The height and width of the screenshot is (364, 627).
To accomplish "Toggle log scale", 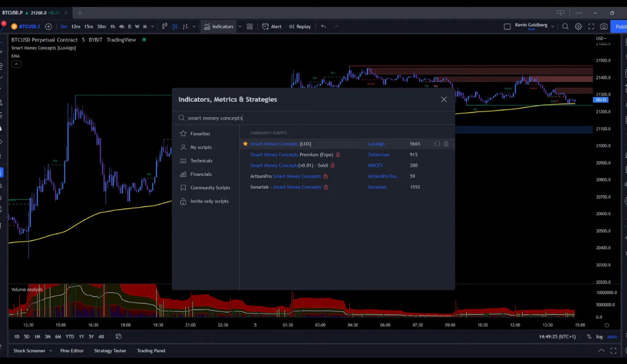I will (599, 336).
